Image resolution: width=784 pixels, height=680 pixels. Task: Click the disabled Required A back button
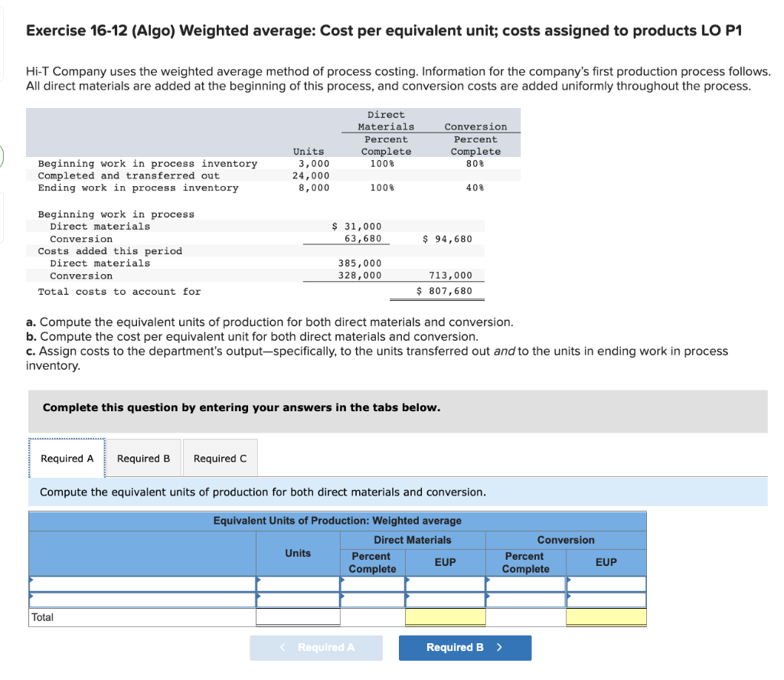click(x=316, y=648)
